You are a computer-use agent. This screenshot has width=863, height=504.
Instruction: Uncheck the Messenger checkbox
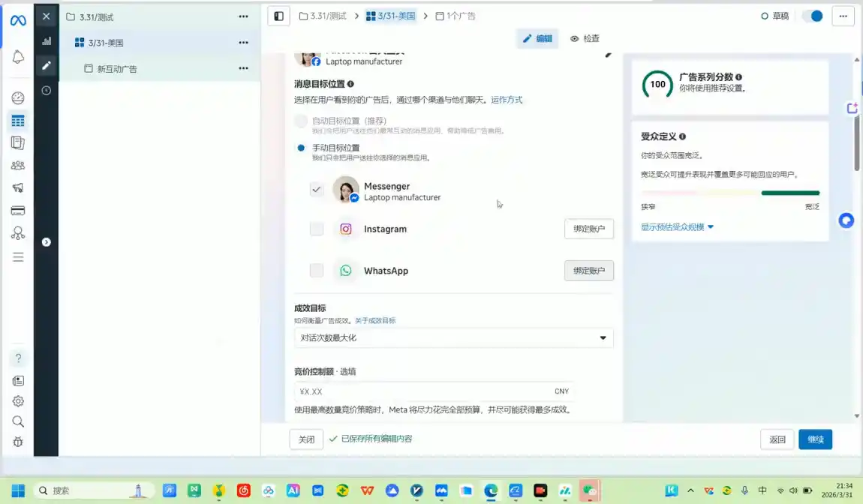point(317,190)
